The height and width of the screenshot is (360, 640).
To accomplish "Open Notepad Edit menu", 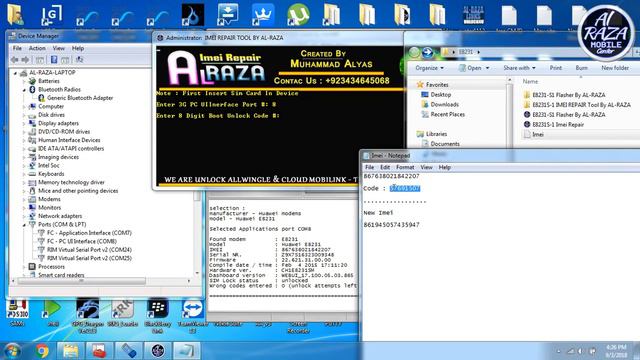I will [x=385, y=167].
